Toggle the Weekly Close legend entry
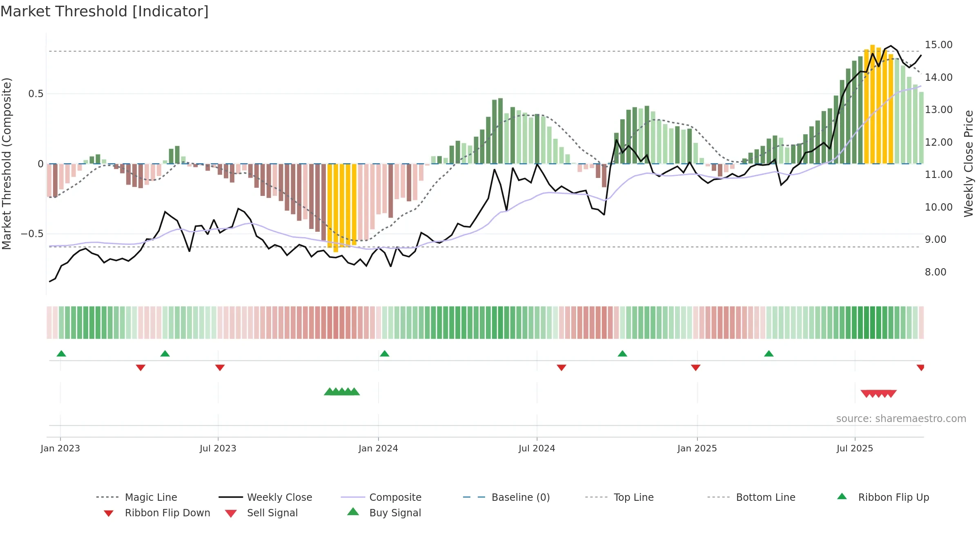Image resolution: width=980 pixels, height=551 pixels. pyautogui.click(x=265, y=497)
